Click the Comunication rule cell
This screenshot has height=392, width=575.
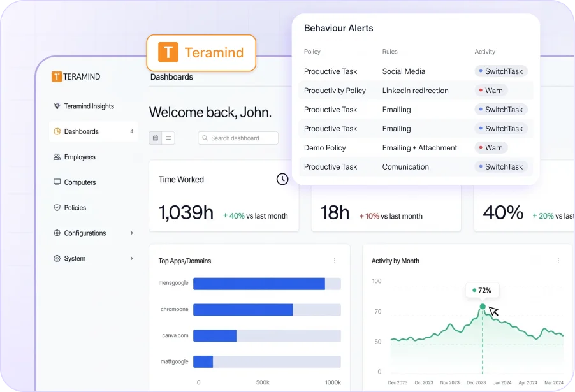pyautogui.click(x=405, y=167)
